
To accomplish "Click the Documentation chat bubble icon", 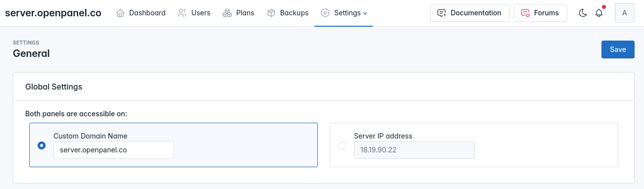I will (x=442, y=13).
